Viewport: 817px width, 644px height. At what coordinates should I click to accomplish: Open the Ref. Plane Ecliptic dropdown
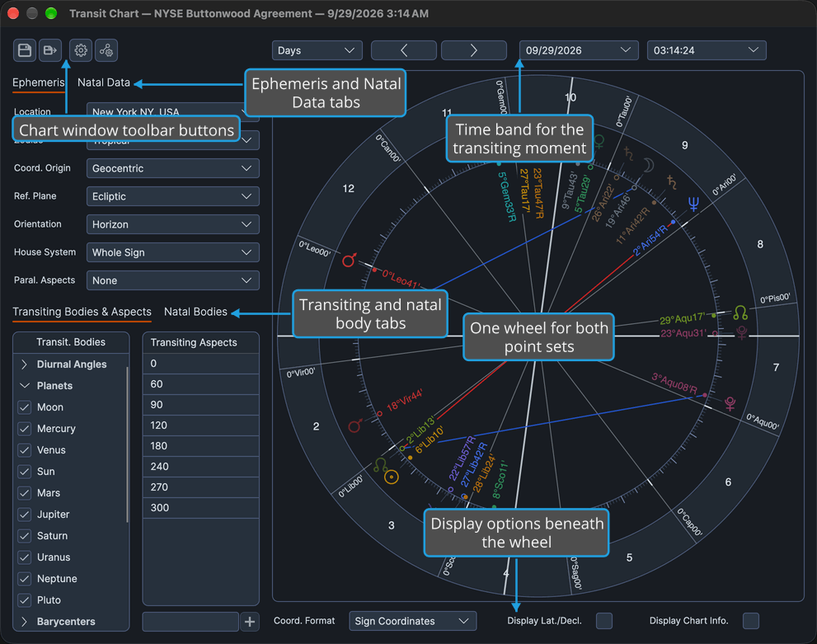(172, 196)
